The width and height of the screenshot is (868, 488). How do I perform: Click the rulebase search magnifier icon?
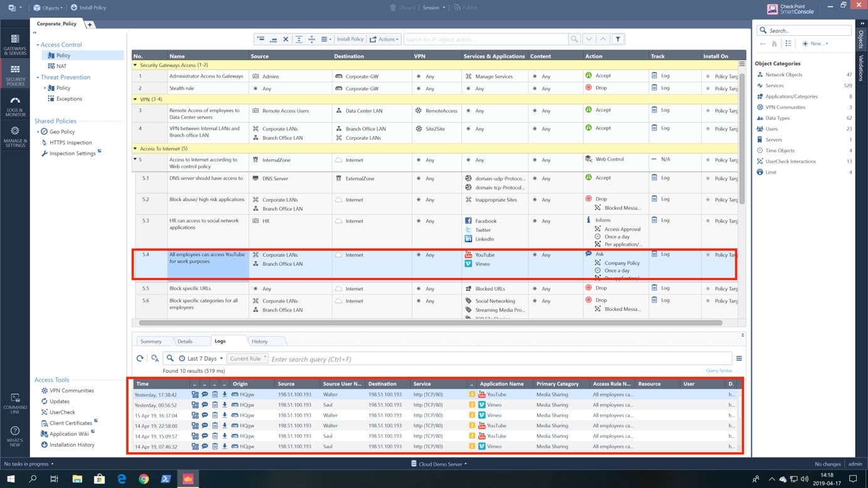tap(574, 39)
